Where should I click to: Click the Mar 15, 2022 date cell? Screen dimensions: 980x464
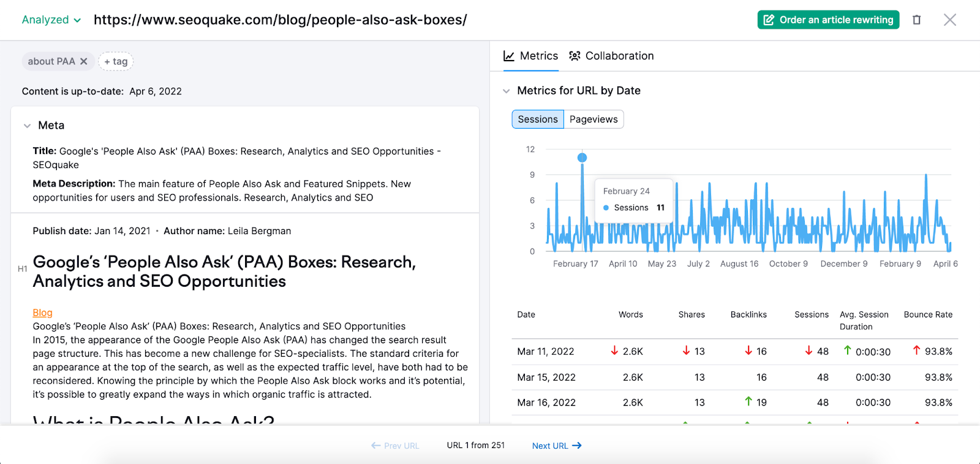[x=546, y=377]
